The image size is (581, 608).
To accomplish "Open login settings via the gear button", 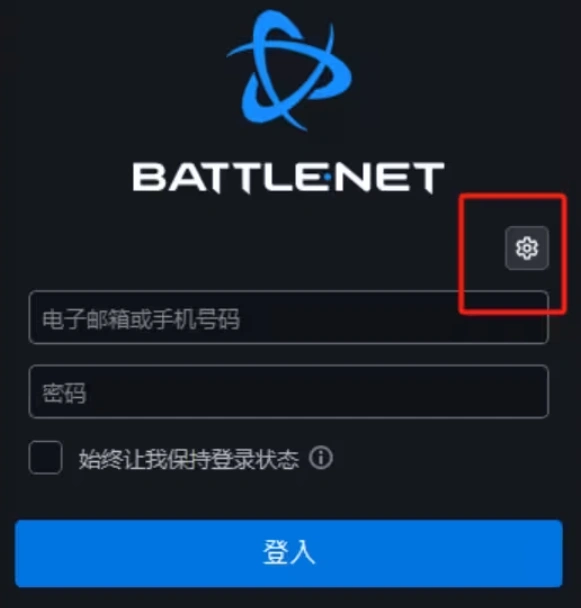I will [527, 248].
